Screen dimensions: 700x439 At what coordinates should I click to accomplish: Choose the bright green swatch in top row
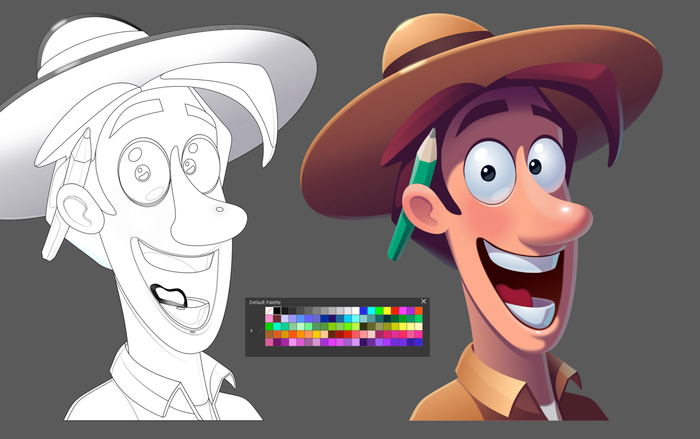pos(379,311)
